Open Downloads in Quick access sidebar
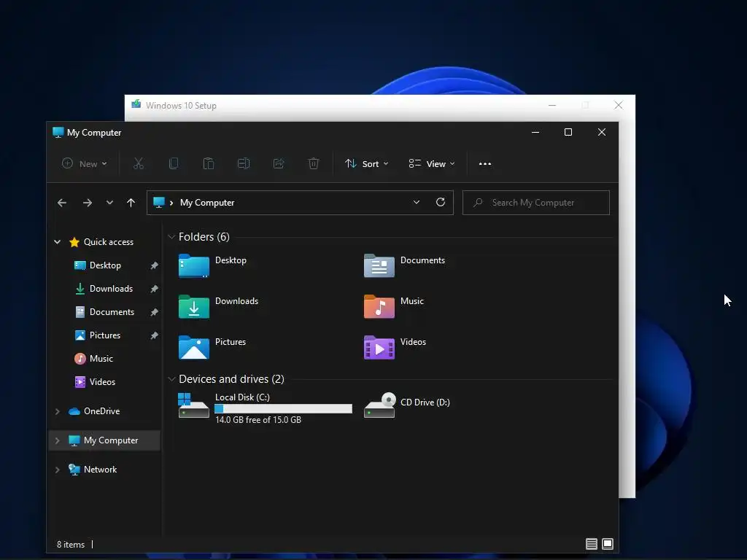The image size is (747, 560). tap(111, 289)
